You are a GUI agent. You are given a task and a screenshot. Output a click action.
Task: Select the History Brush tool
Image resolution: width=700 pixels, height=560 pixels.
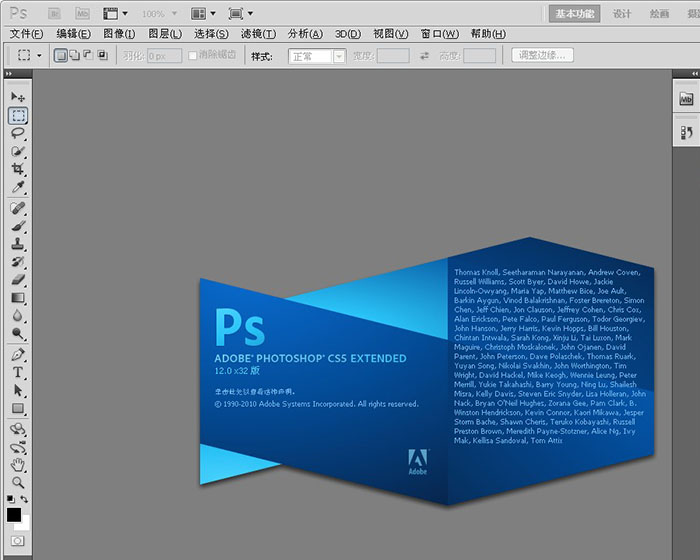click(x=18, y=262)
